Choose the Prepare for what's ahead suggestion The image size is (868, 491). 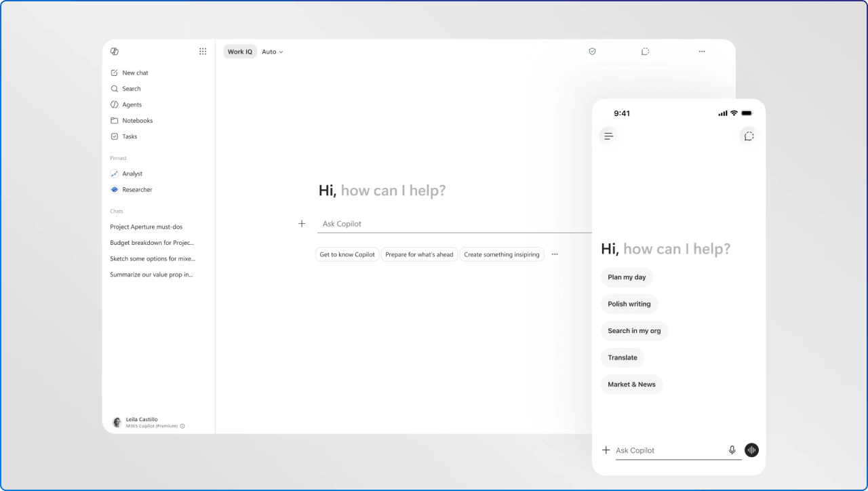[x=419, y=254]
